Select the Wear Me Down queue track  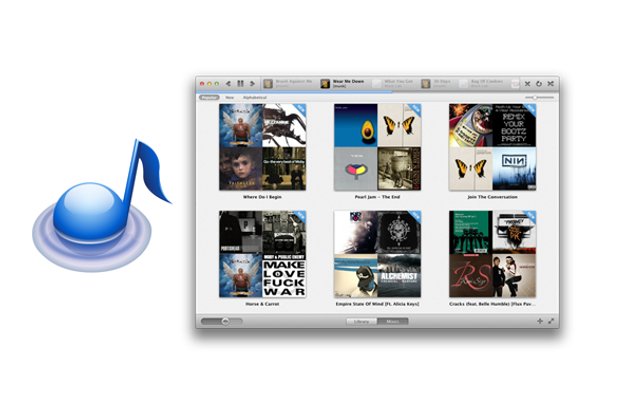point(342,83)
